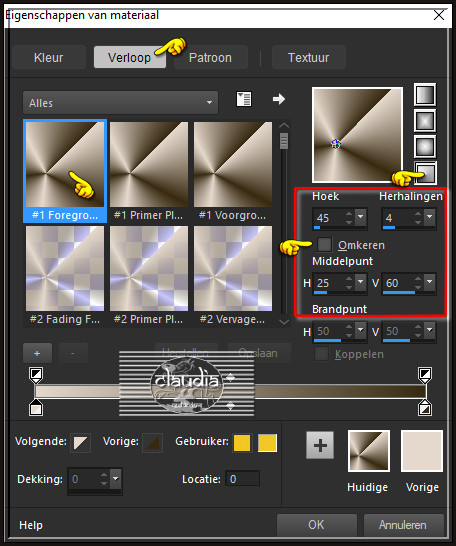Open the gradient category list icon
This screenshot has width=456, height=546.
click(244, 99)
